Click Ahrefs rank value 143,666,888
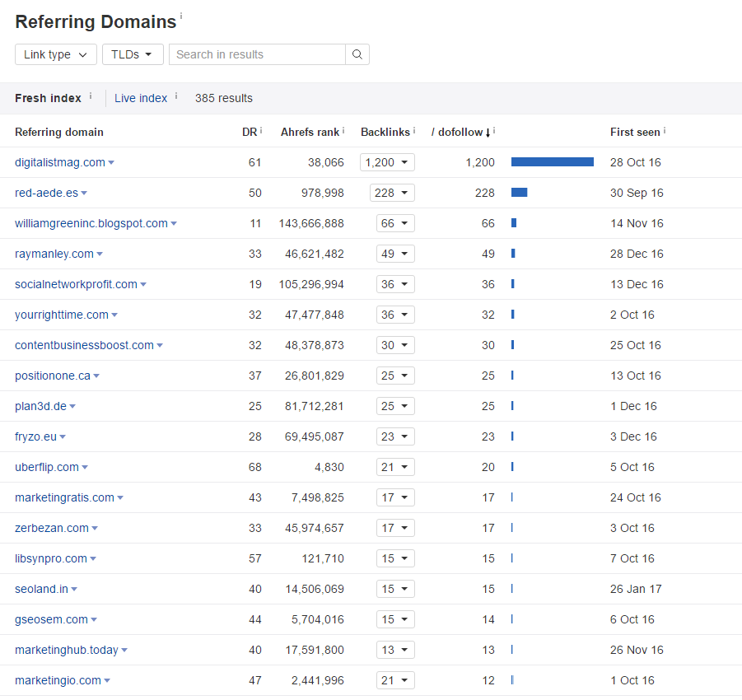Screen dimensions: 742x700 pyautogui.click(x=311, y=223)
